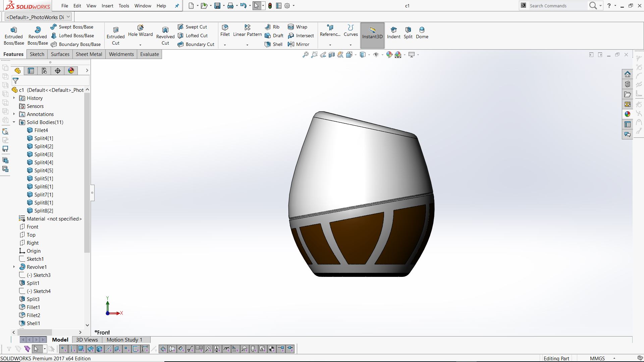Switch to the Sheet Metal tab

coord(89,54)
